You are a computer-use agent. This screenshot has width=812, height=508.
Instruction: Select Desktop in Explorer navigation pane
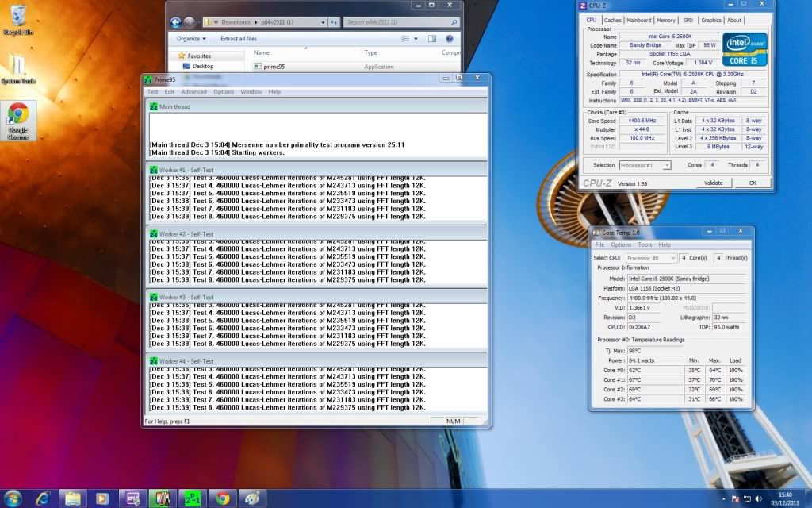coord(202,67)
